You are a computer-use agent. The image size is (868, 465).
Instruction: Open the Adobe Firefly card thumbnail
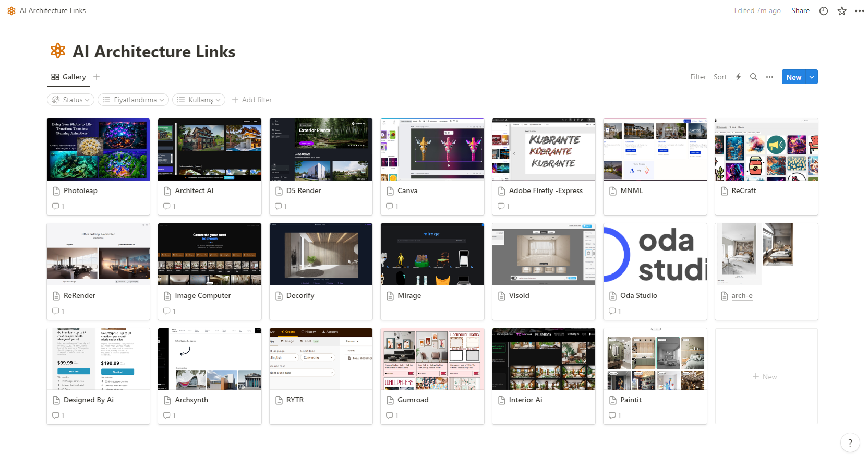[x=544, y=149]
